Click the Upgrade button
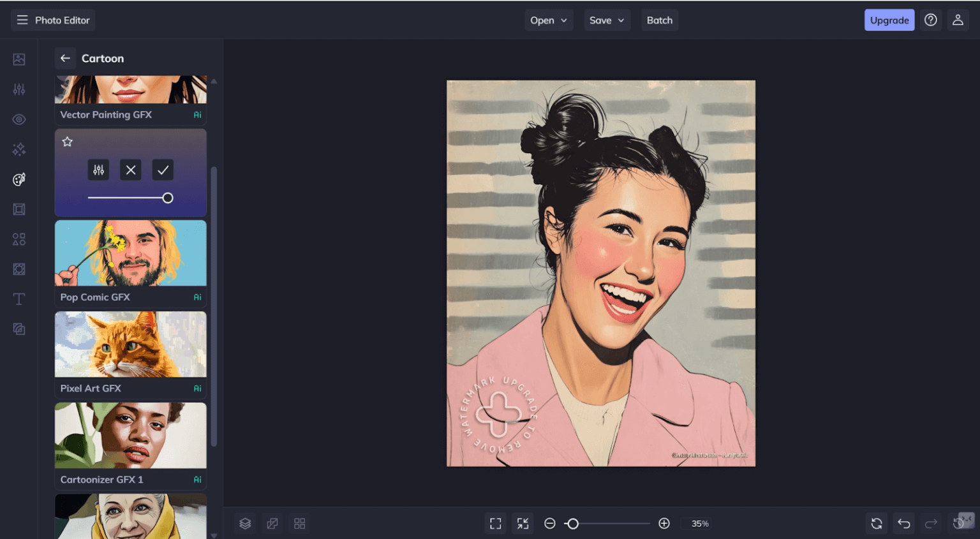Image resolution: width=980 pixels, height=539 pixels. tap(889, 20)
